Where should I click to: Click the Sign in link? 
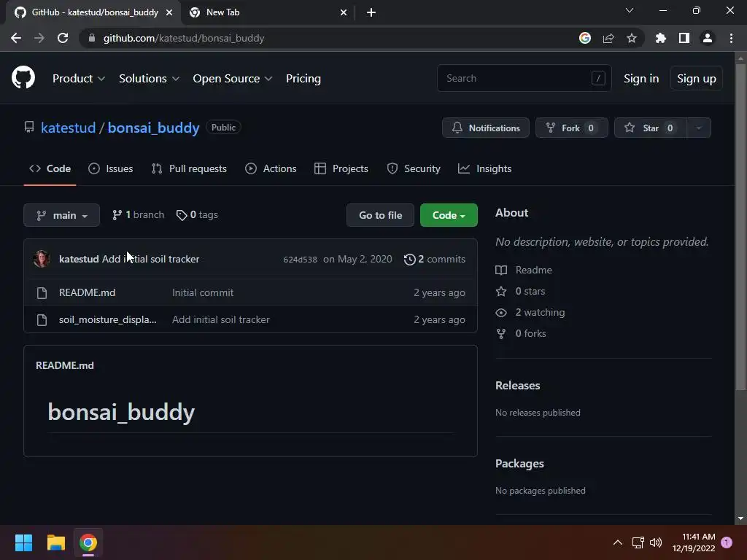click(x=640, y=79)
